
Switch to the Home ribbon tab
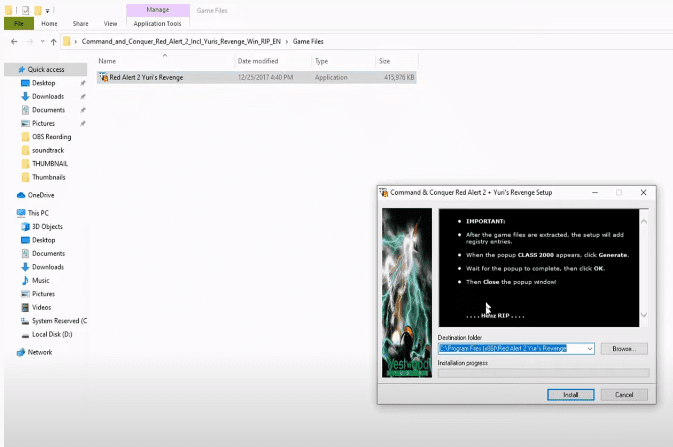49,24
